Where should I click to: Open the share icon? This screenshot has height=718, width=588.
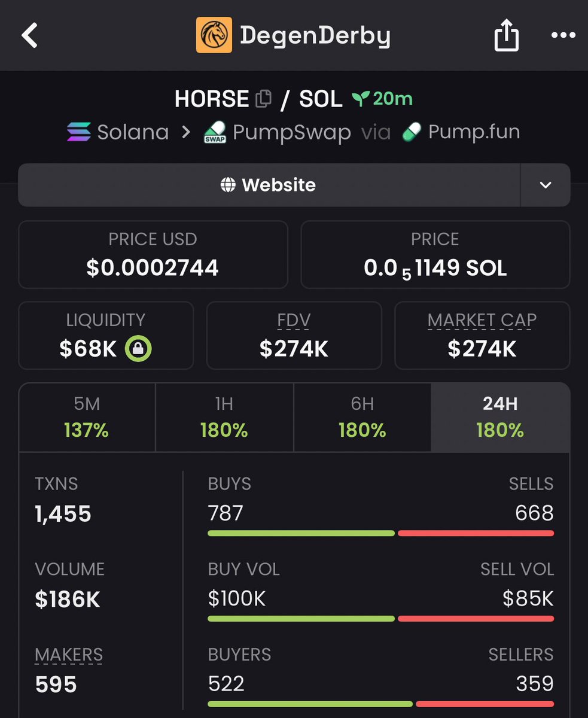coord(506,35)
